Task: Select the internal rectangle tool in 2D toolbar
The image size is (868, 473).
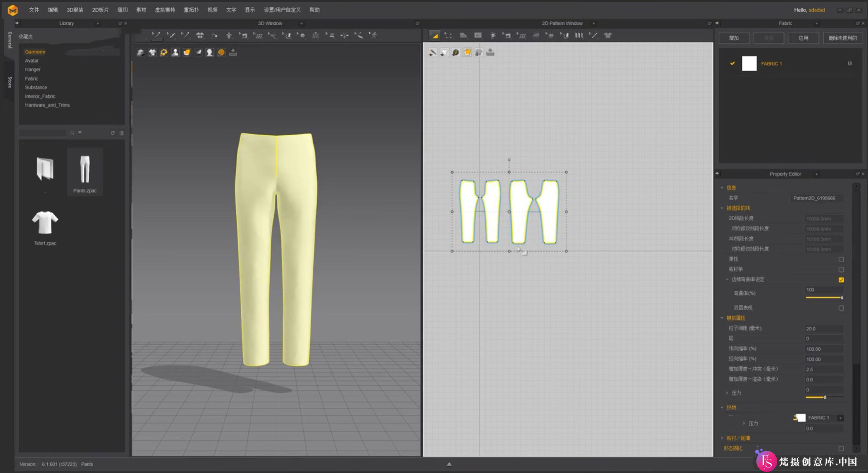Action: click(478, 35)
